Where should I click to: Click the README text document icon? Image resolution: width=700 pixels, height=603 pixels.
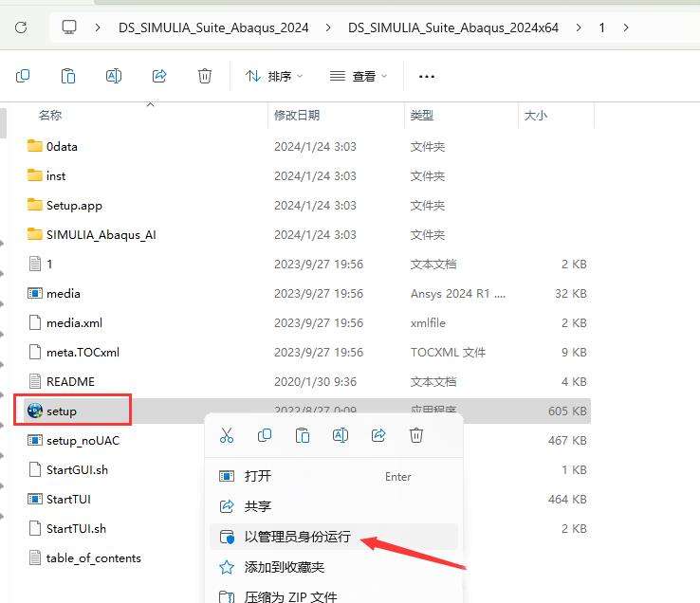tap(35, 381)
